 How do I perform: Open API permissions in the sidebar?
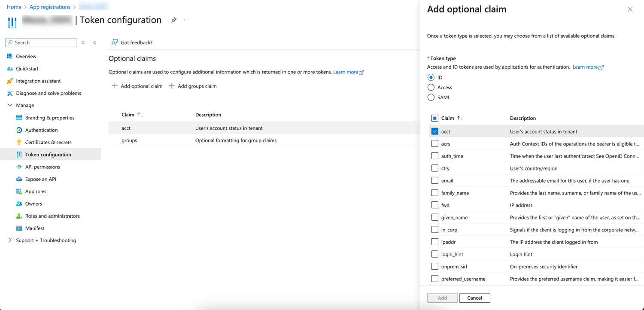43,167
